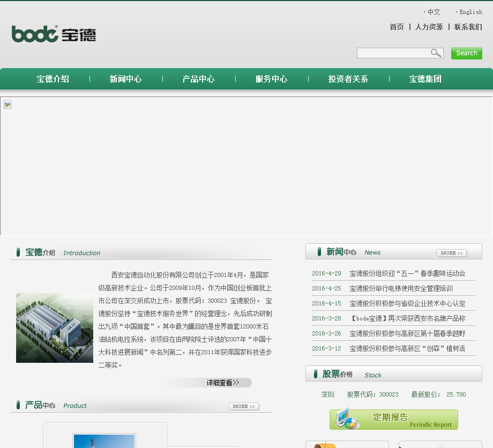Click MORE button in 新闻中心 News header

[x=452, y=253]
